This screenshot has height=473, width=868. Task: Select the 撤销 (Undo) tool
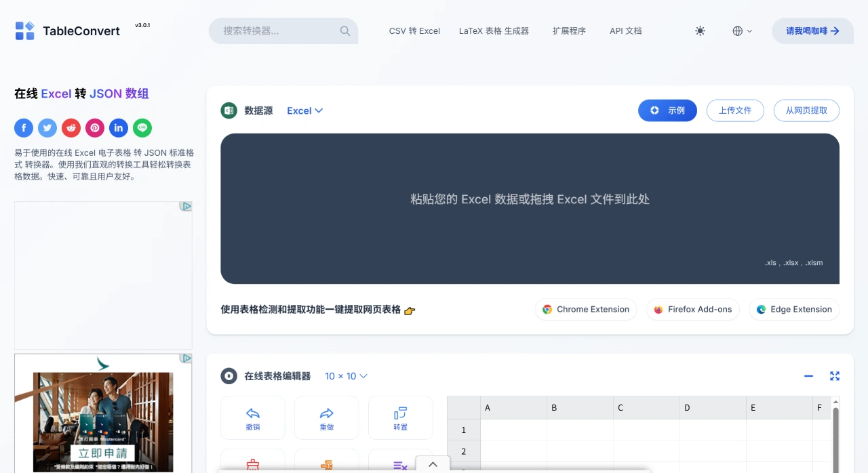point(252,417)
